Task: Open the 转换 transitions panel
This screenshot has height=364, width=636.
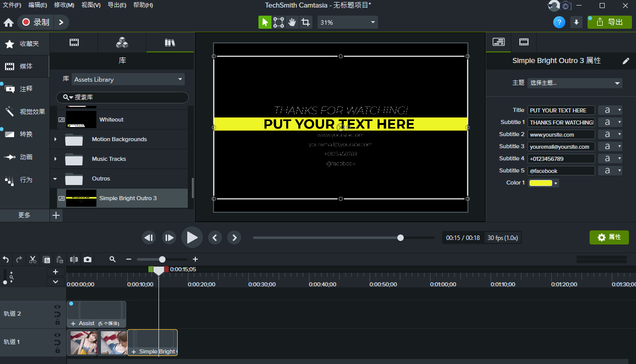Action: pos(25,134)
